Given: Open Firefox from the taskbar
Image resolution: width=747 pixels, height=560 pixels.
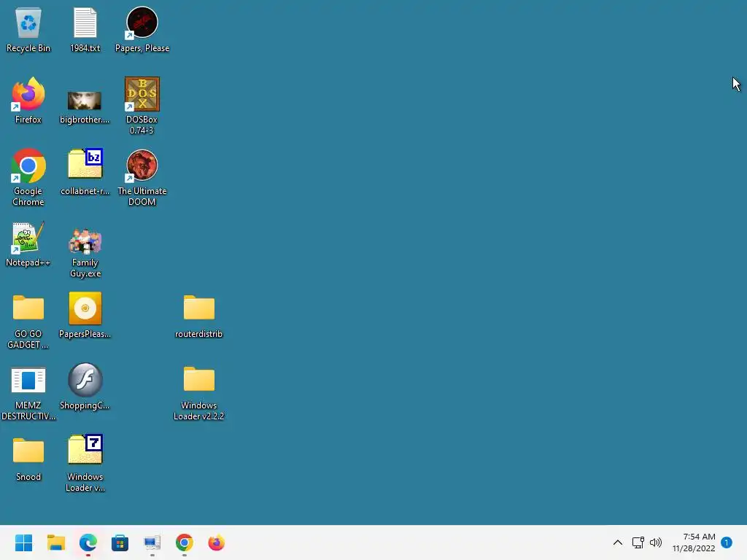Looking at the screenshot, I should (x=216, y=542).
